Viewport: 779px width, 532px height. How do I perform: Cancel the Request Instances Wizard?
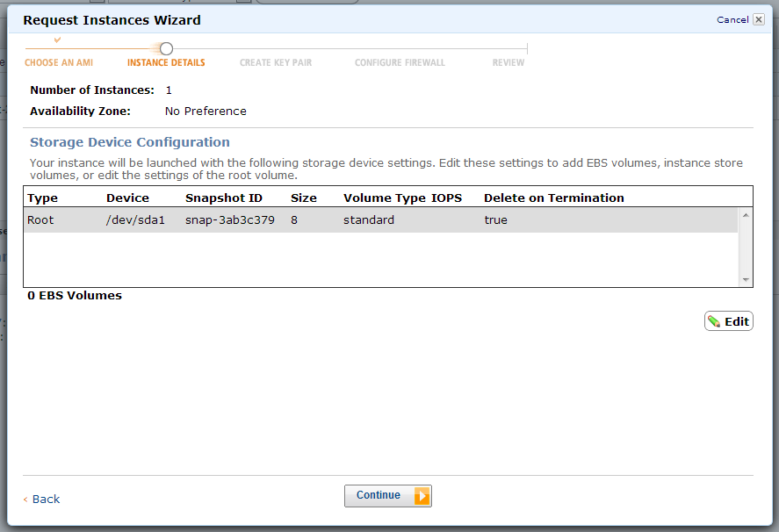click(x=732, y=20)
